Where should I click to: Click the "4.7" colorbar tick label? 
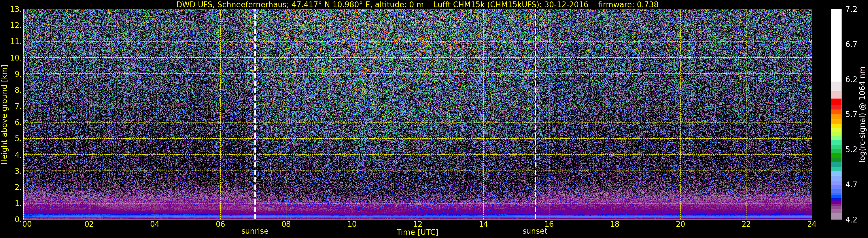pyautogui.click(x=851, y=185)
